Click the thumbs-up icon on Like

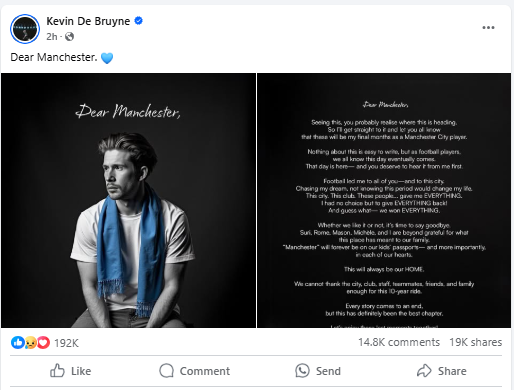(57, 370)
